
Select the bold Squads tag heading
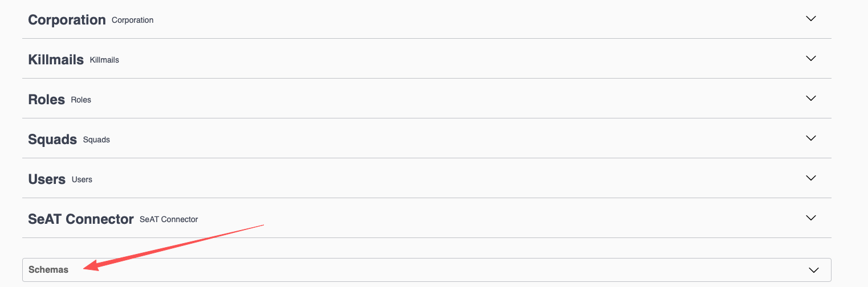(52, 140)
